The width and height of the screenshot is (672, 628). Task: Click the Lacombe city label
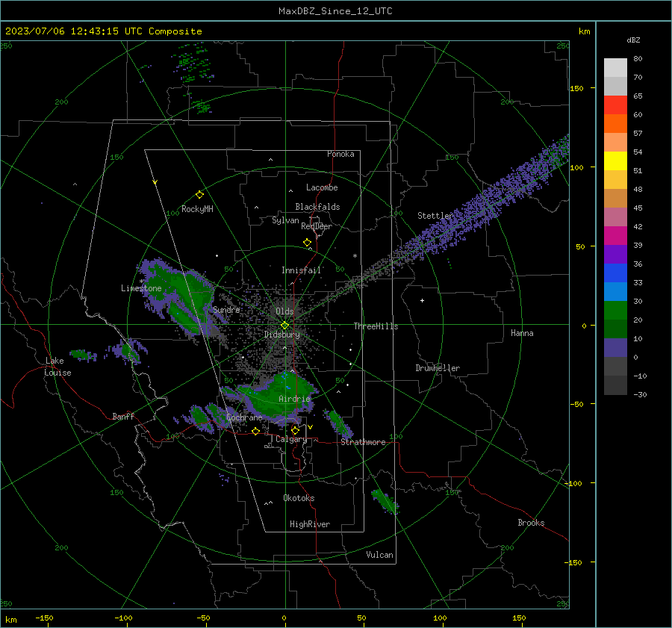coord(322,187)
